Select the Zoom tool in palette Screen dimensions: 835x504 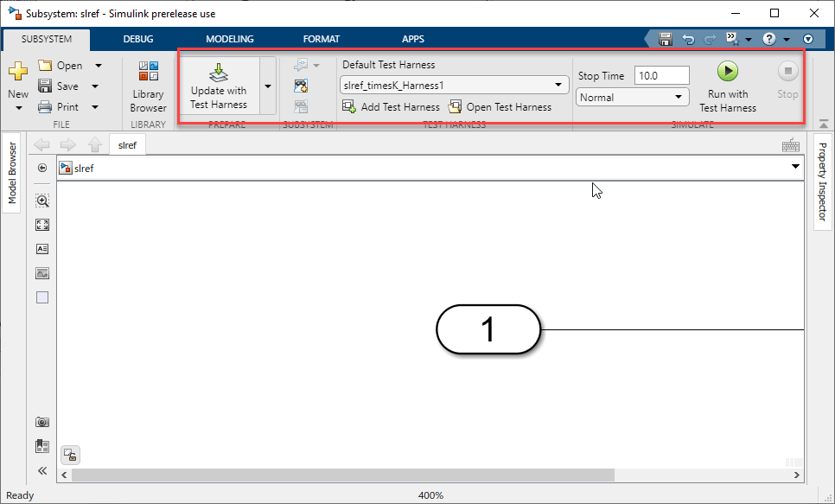[42, 201]
